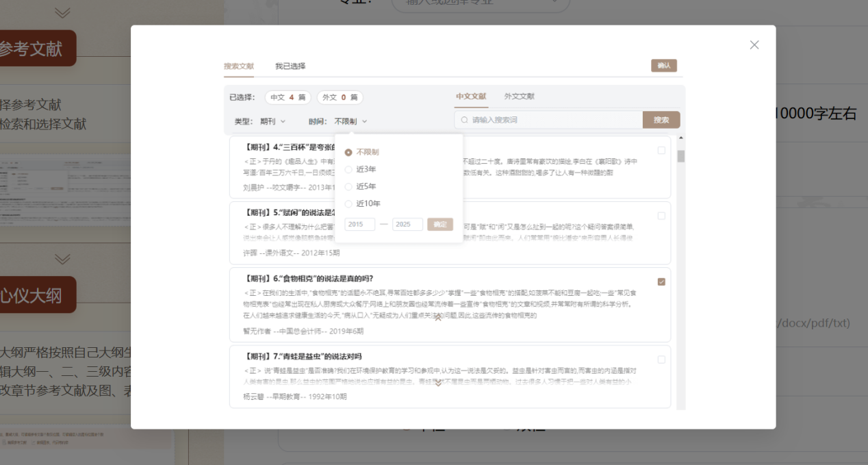Focus the 请输入搜索词 search field
868x465 pixels.
click(x=548, y=120)
